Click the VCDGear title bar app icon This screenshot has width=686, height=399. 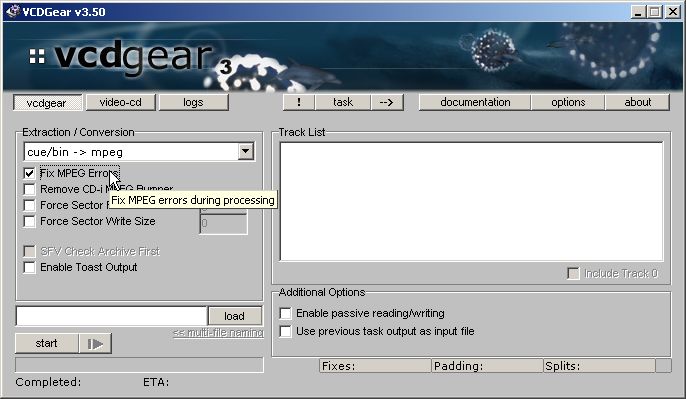pos(13,11)
